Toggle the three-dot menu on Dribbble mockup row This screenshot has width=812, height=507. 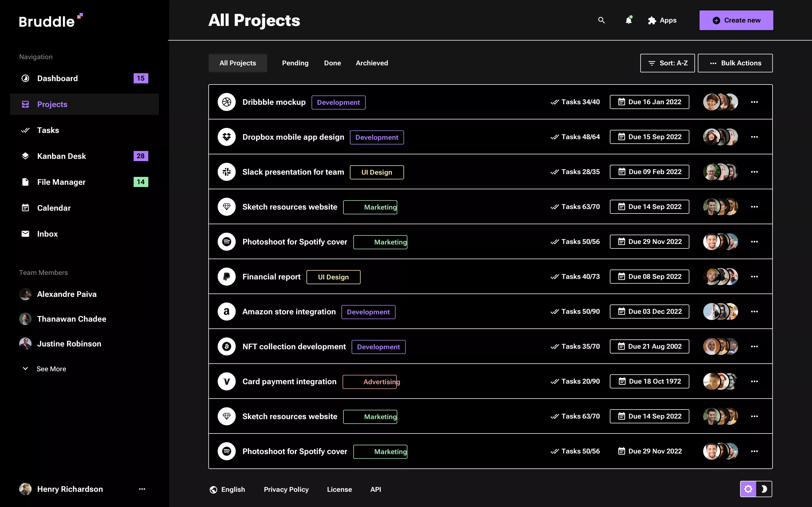[x=755, y=102]
